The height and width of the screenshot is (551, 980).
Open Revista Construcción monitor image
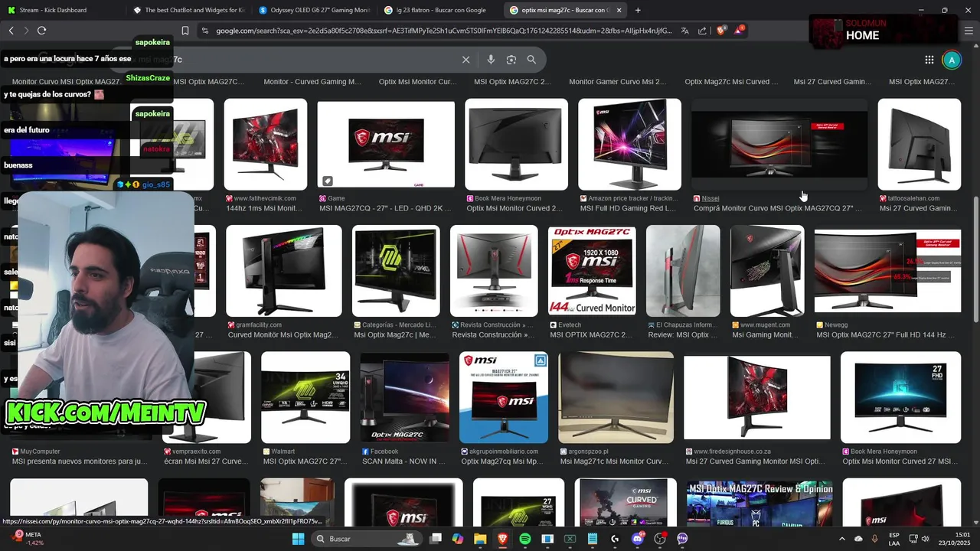pyautogui.click(x=494, y=271)
